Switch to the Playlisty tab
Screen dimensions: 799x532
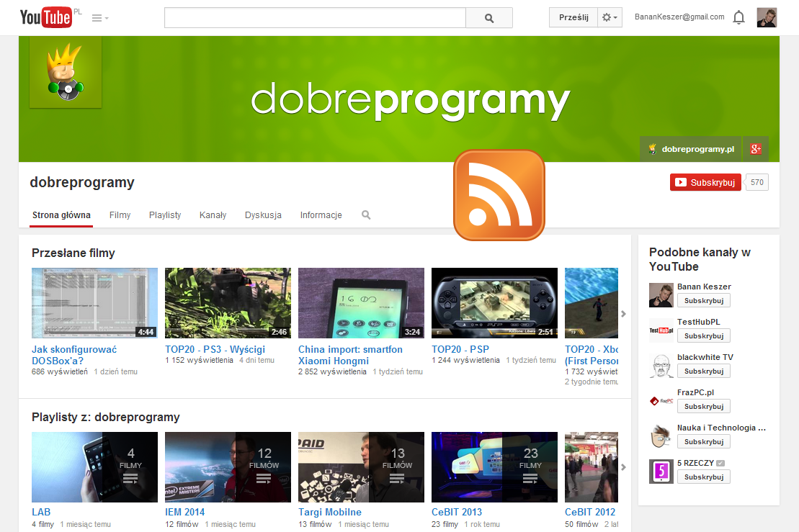164,215
